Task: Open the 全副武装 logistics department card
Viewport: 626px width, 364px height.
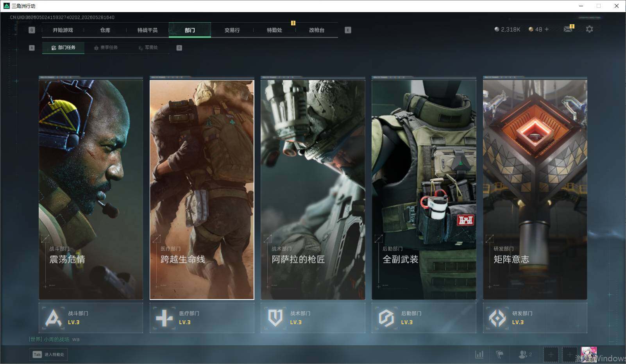Action: (x=424, y=190)
